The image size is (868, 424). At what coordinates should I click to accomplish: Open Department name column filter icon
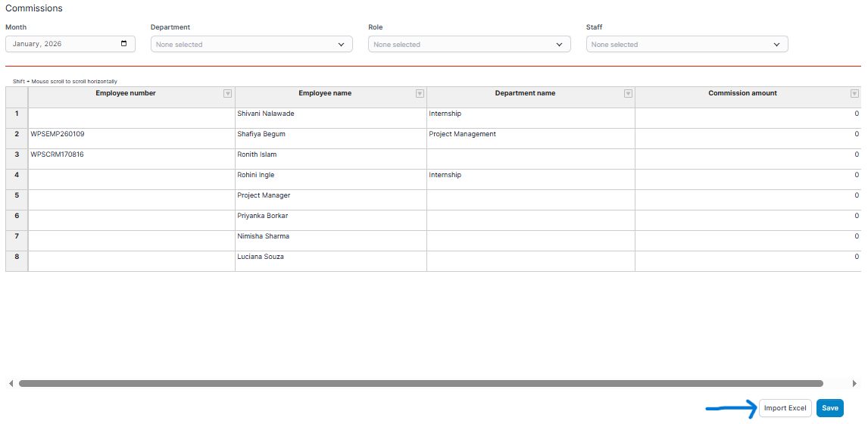click(627, 94)
